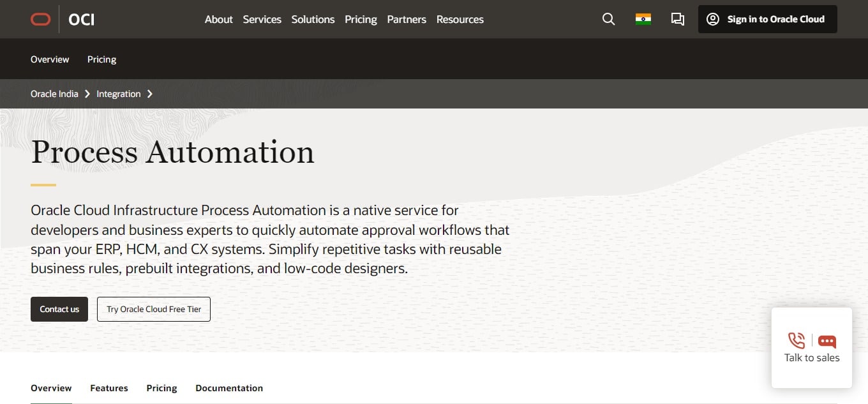Open the Services navigation dropdown

(262, 19)
